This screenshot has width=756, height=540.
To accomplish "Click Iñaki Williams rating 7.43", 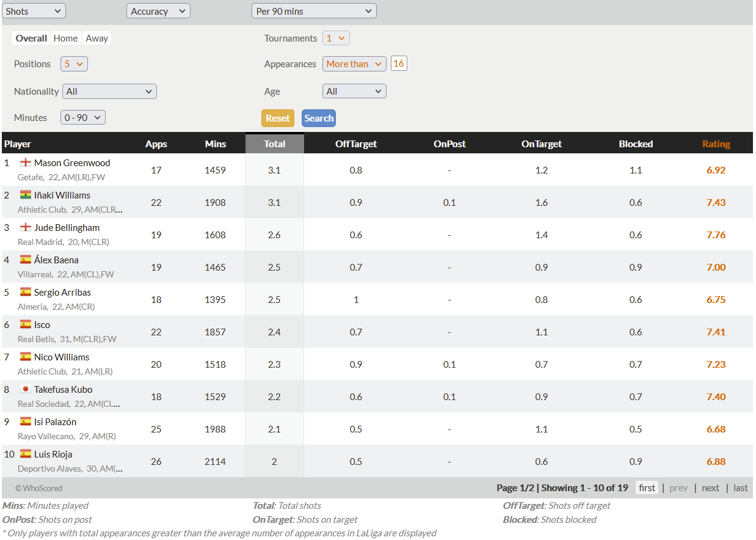I will (x=716, y=203).
